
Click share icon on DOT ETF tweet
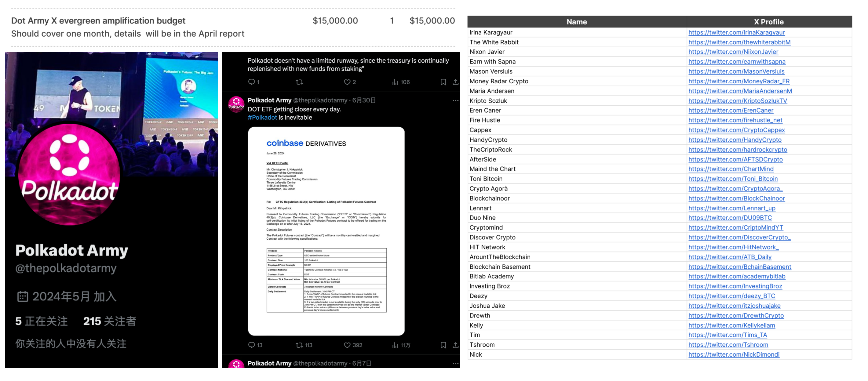(x=455, y=345)
